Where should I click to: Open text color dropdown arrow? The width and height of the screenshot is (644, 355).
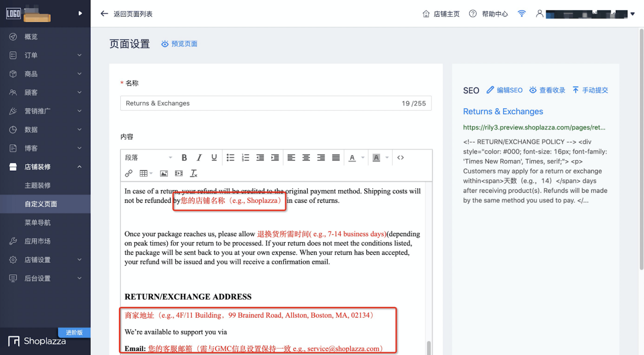[x=363, y=158]
